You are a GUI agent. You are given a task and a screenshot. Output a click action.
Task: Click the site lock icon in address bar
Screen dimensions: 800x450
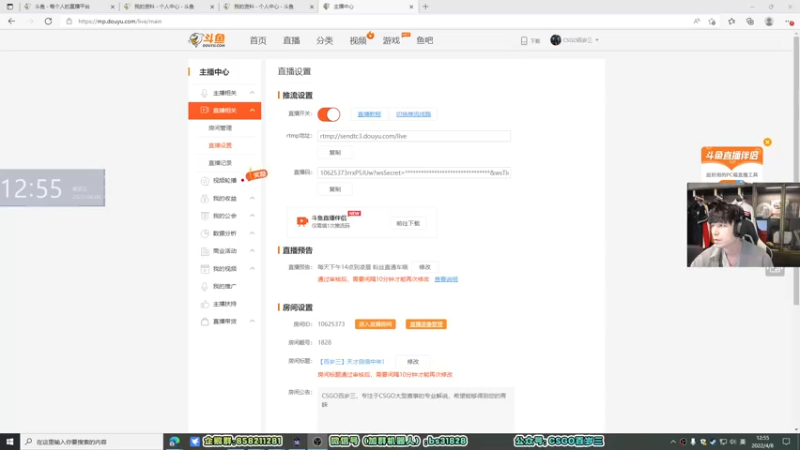[69, 21]
